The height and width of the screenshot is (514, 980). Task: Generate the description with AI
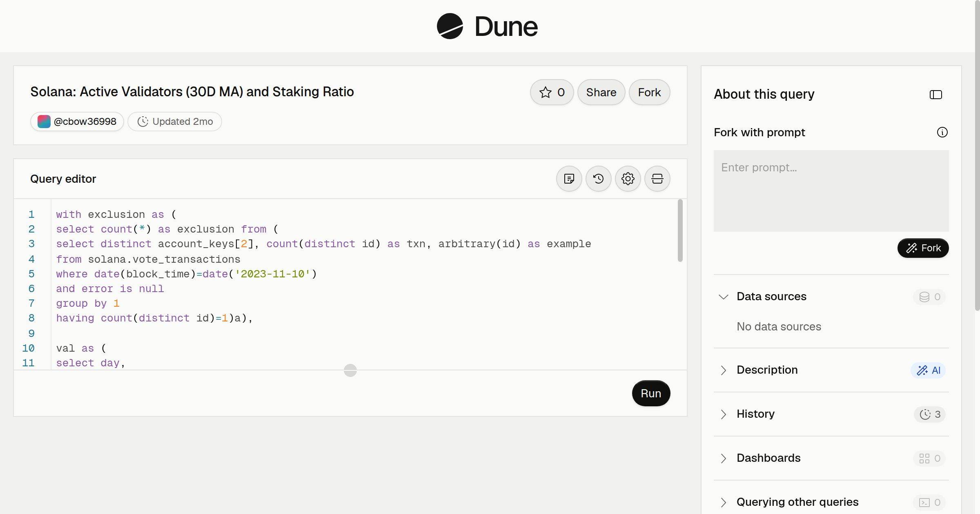tap(928, 370)
